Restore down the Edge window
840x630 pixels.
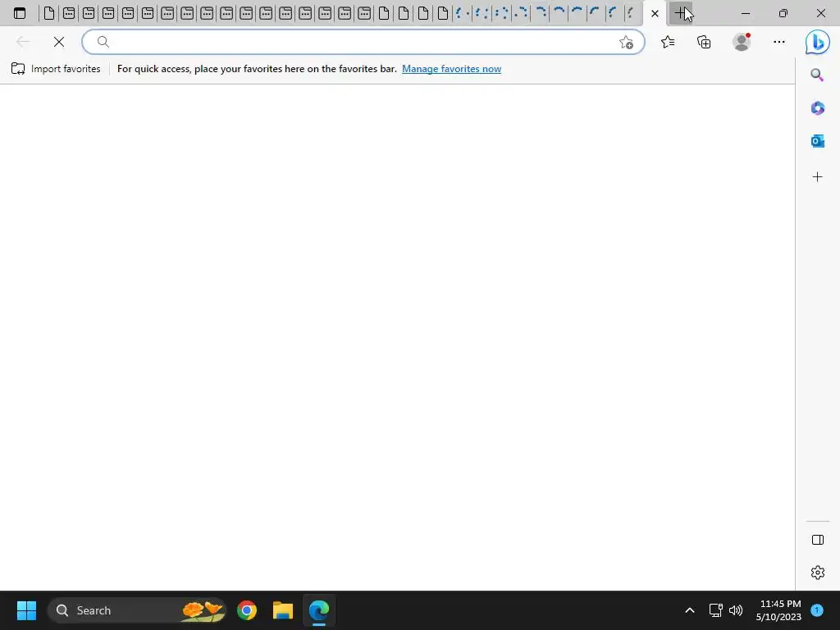click(x=783, y=13)
